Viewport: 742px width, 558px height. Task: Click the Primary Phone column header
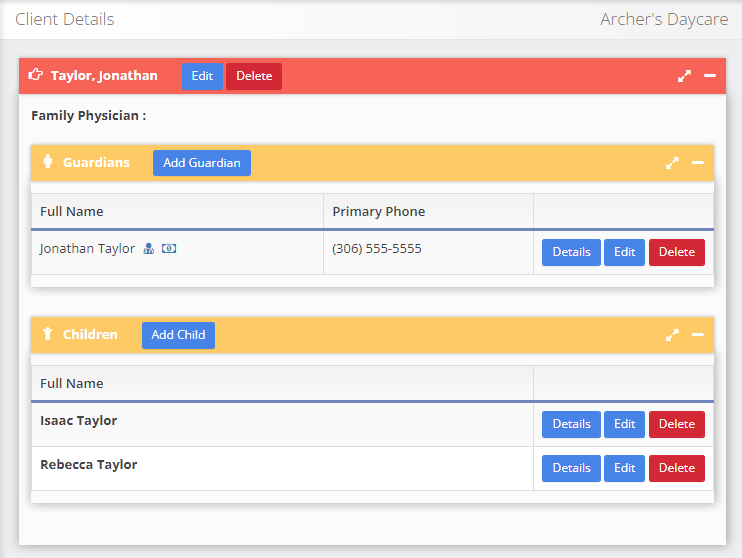point(379,211)
